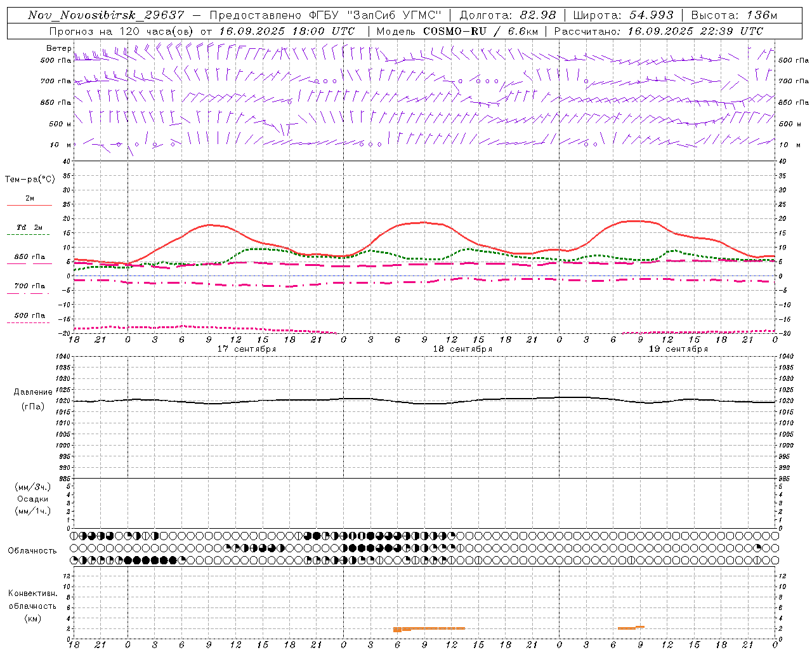Image resolution: width=812 pixels, height=650 pixels.
Task: Click the right-side 500 гПа wind level label
Action: click(794, 60)
